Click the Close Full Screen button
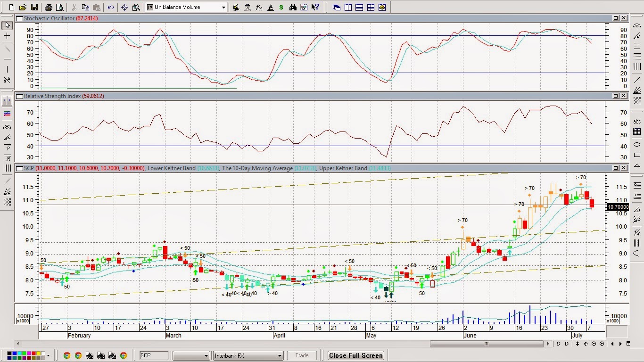Viewport: 644px width, 362px height. coord(356,355)
